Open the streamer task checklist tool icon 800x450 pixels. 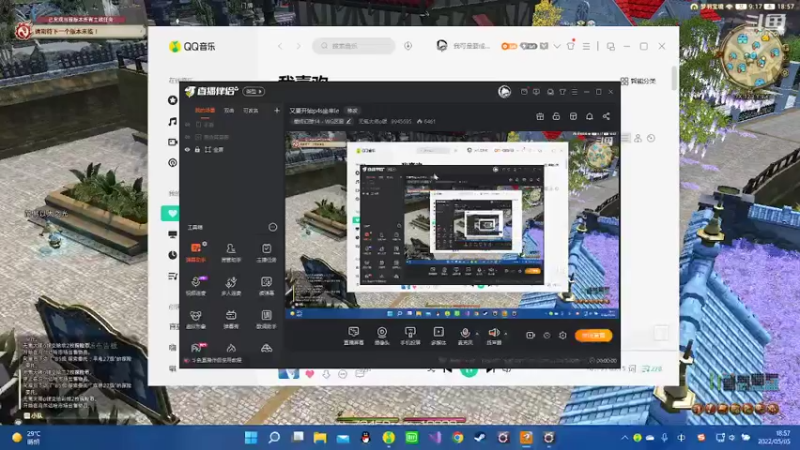(266, 253)
